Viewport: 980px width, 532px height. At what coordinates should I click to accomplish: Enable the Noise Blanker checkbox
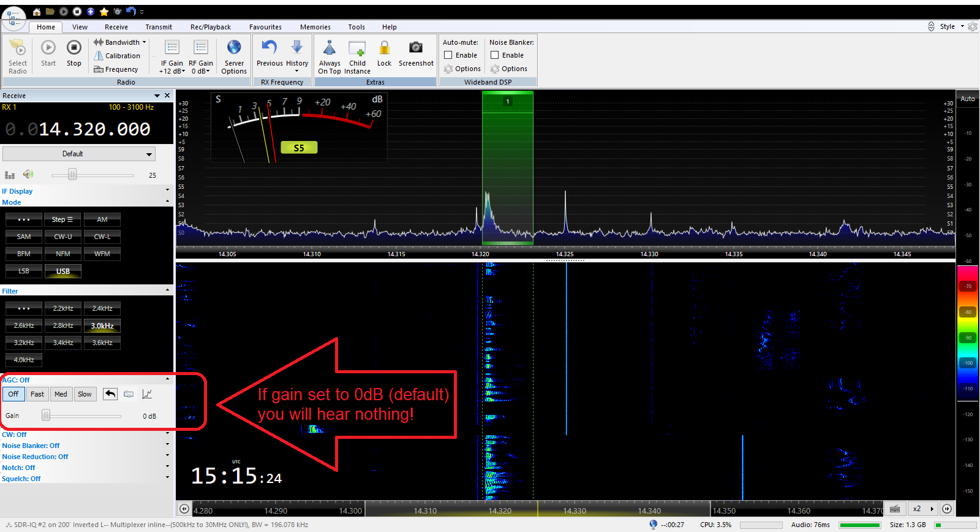click(x=495, y=55)
